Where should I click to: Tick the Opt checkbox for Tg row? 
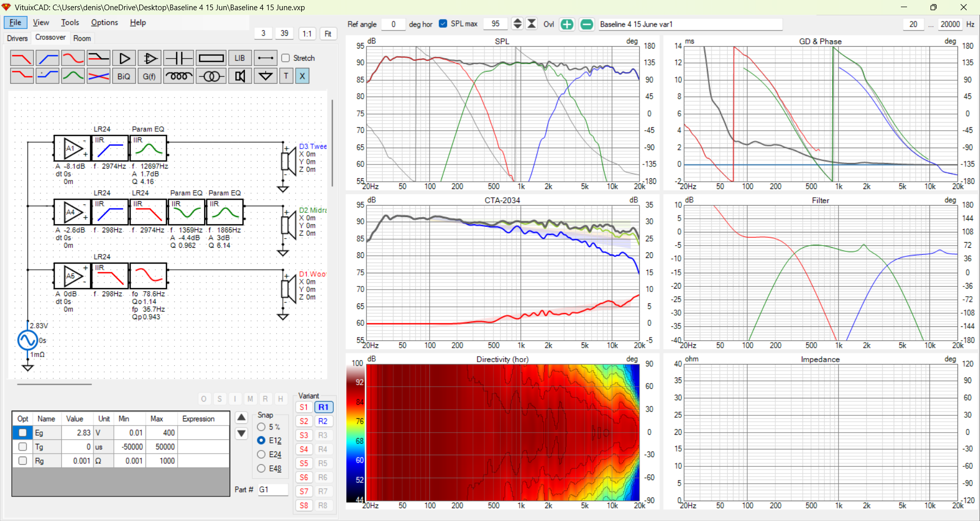pos(22,446)
